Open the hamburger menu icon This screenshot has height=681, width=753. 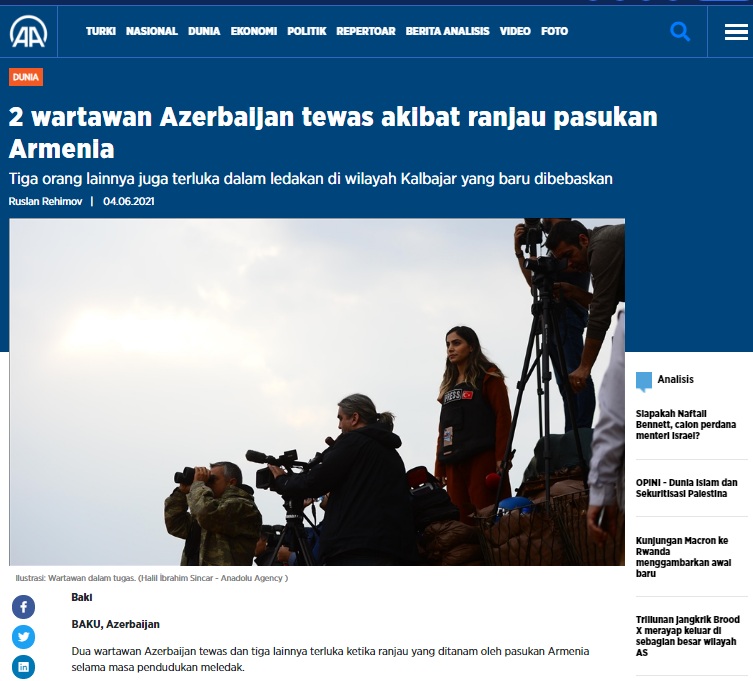coord(736,32)
